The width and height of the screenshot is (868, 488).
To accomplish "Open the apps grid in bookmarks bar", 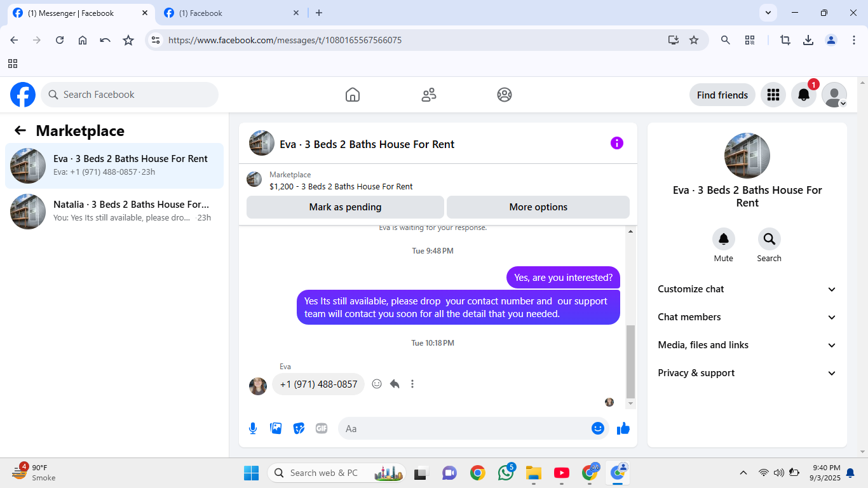I will point(13,64).
